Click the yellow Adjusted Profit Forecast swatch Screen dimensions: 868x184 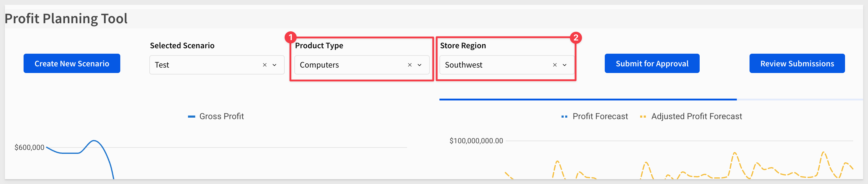pyautogui.click(x=643, y=117)
